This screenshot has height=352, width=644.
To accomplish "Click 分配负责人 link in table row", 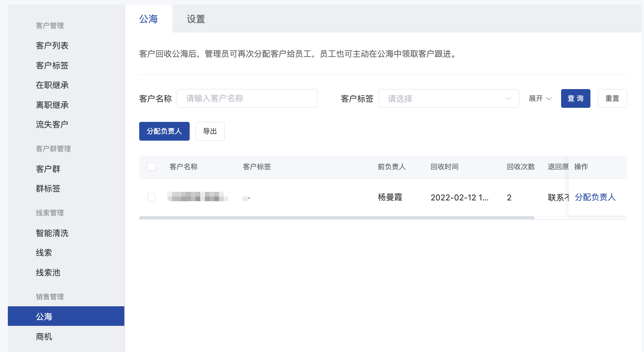I will 595,197.
